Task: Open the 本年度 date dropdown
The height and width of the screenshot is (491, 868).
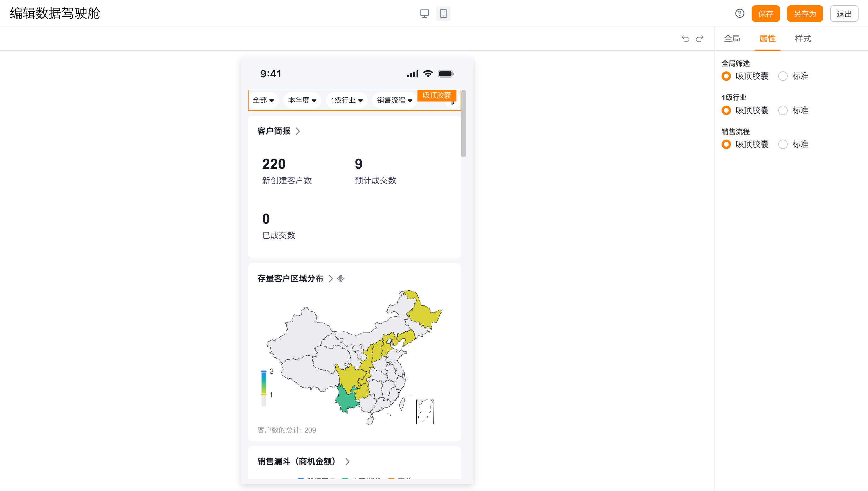Action: pyautogui.click(x=302, y=100)
